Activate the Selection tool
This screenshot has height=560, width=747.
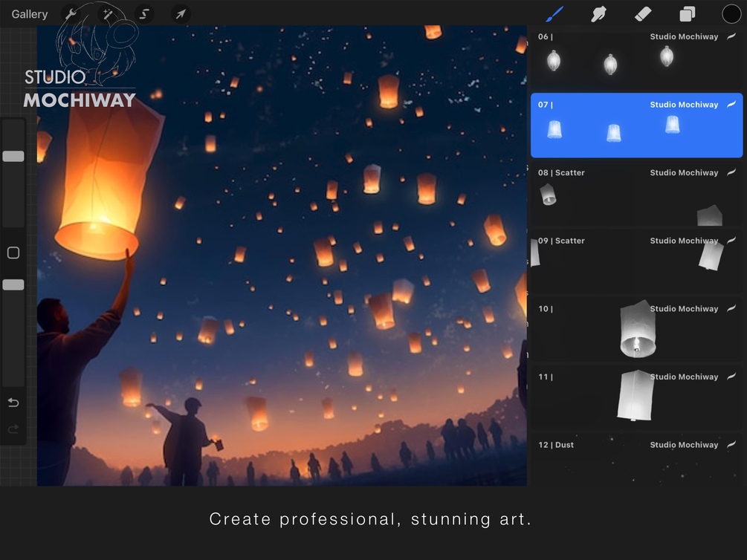pos(144,14)
